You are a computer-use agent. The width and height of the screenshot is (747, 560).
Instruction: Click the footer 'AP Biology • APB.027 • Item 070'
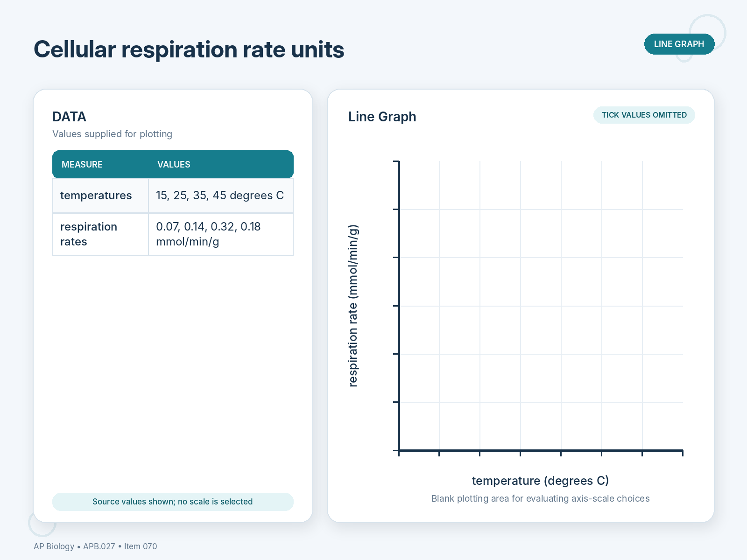[95, 546]
